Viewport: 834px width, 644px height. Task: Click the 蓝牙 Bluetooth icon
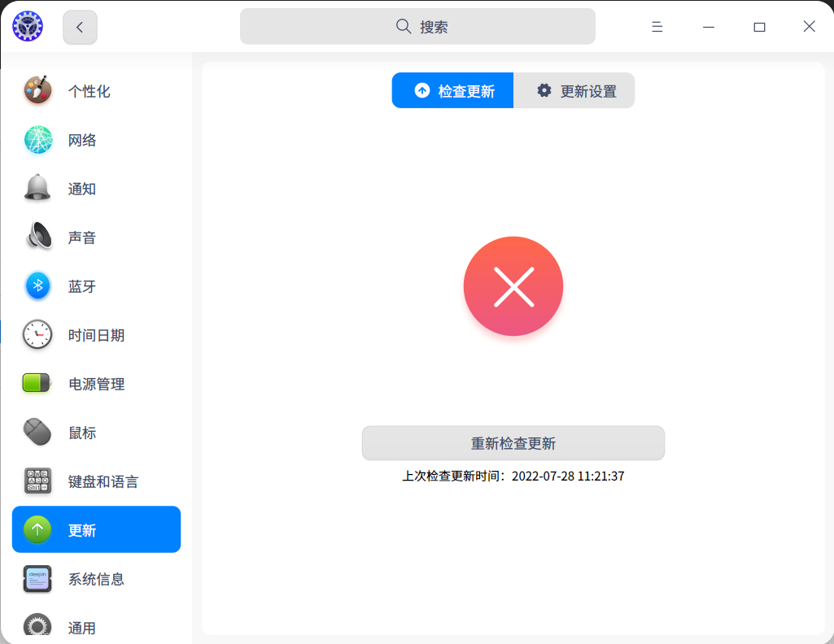pyautogui.click(x=37, y=286)
